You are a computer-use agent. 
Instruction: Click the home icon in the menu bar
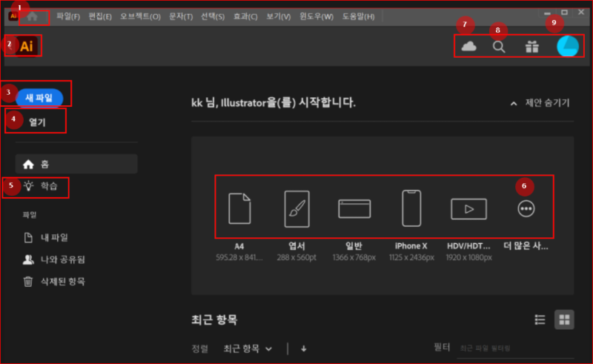pos(32,16)
